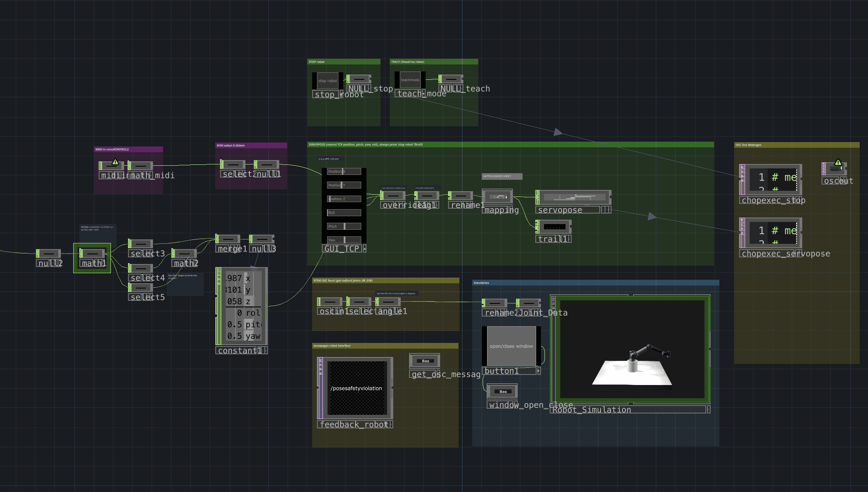Click the Position X slider

[344, 171]
